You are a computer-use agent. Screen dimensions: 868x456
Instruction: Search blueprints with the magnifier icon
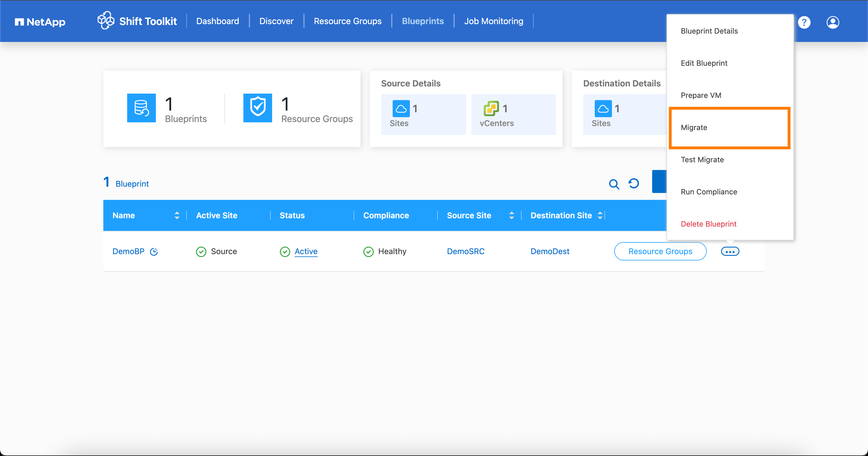click(614, 184)
